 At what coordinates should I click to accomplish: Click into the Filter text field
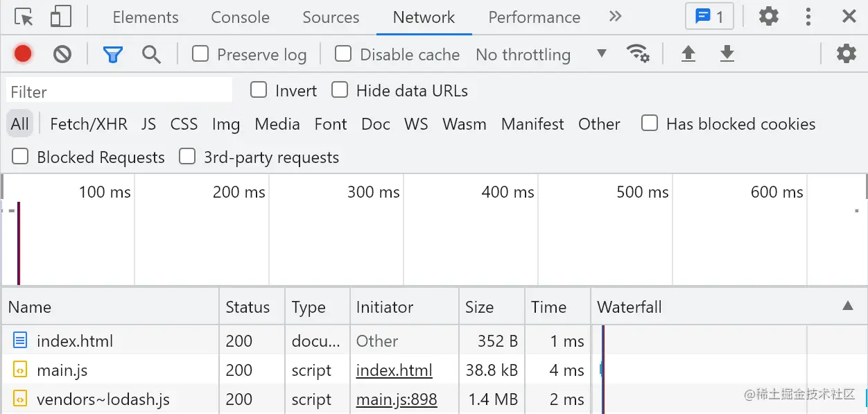point(119,91)
